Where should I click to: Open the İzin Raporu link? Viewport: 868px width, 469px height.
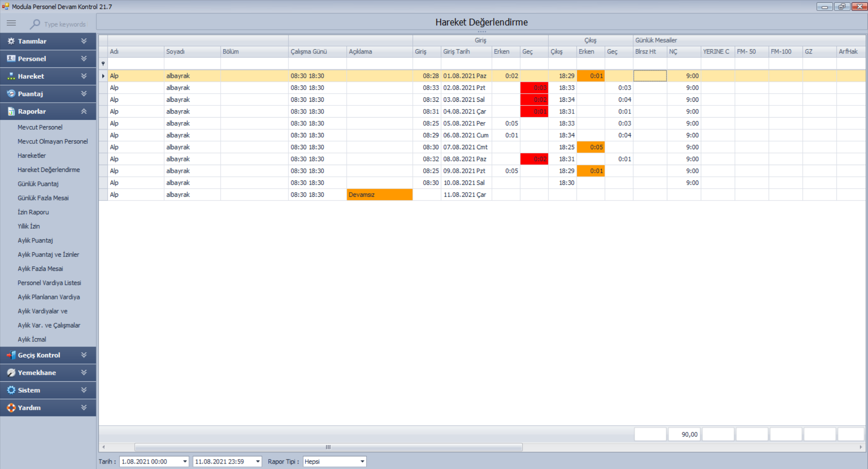tap(33, 212)
